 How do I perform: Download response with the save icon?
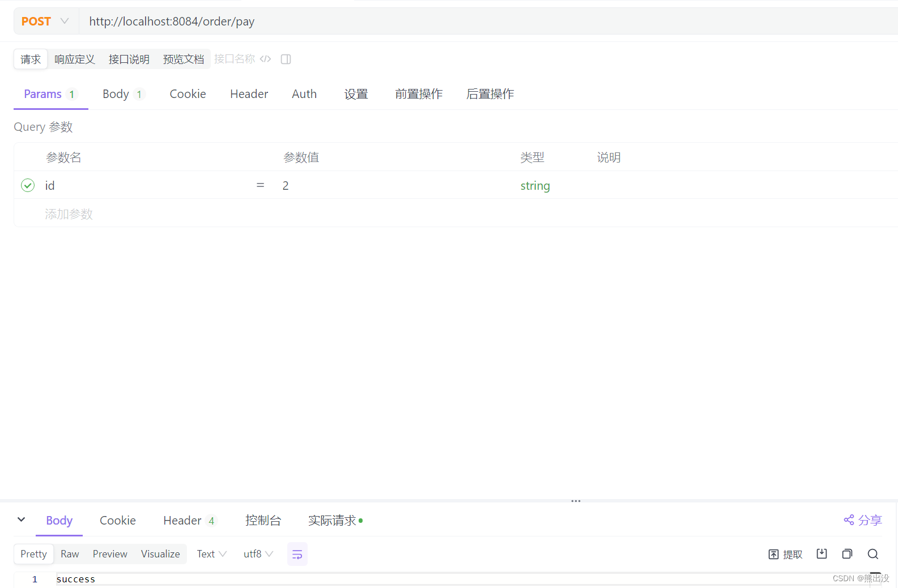[822, 554]
